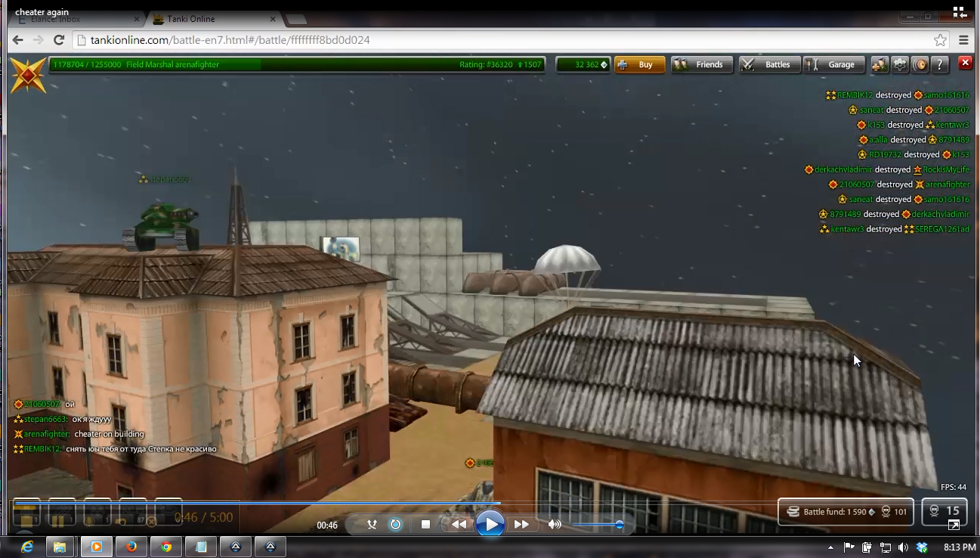Viewport: 980px width, 558px height.
Task: Click the Buy crystals button
Action: point(639,65)
